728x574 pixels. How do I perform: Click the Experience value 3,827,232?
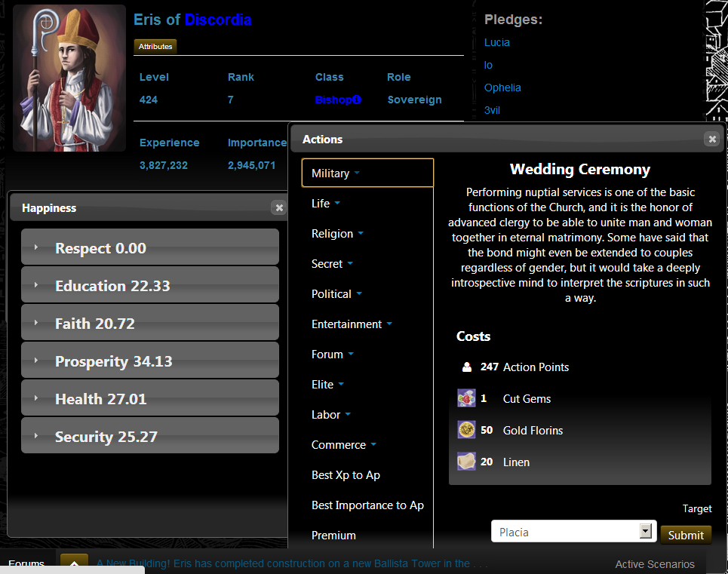(164, 165)
